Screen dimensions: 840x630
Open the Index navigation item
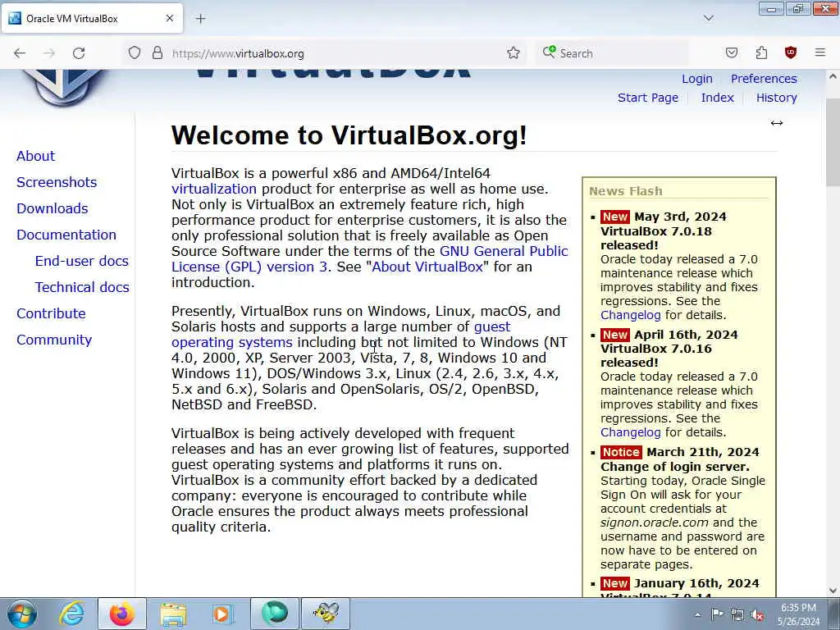(x=717, y=98)
